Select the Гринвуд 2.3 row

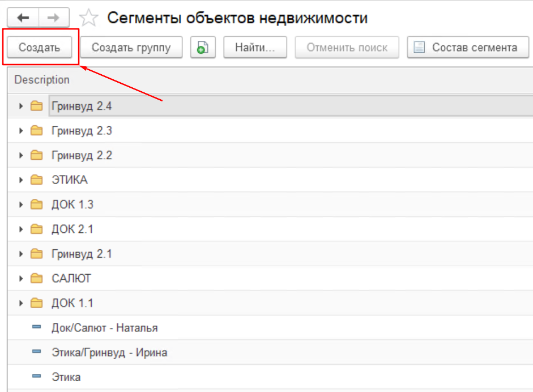82,131
